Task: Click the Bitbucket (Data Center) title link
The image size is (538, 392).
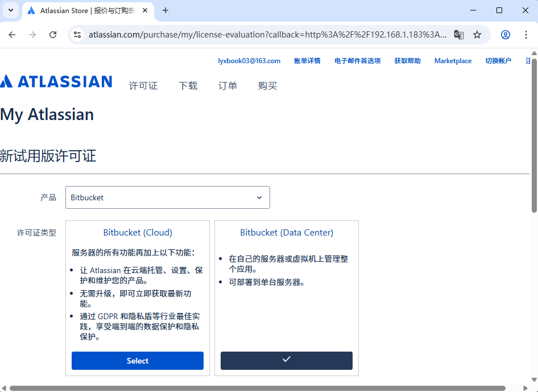Action: [x=287, y=232]
